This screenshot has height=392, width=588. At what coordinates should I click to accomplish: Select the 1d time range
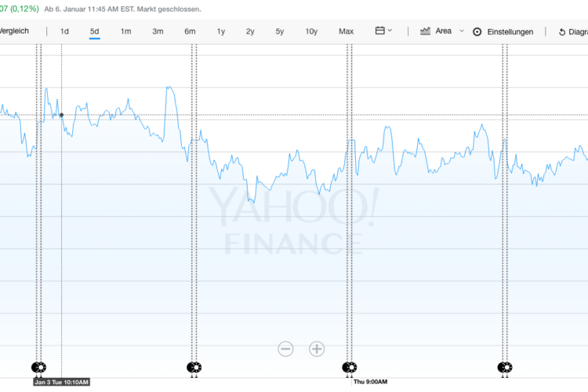(x=64, y=31)
